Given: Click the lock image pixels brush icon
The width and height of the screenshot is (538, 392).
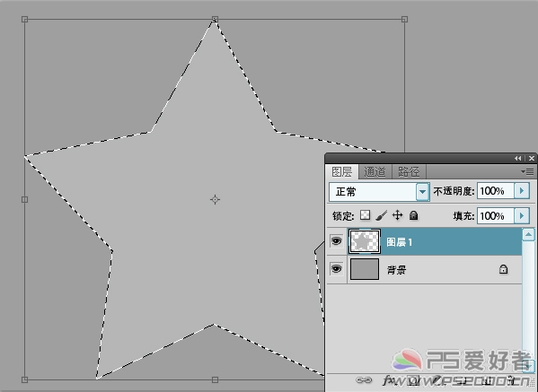Looking at the screenshot, I should 381,215.
